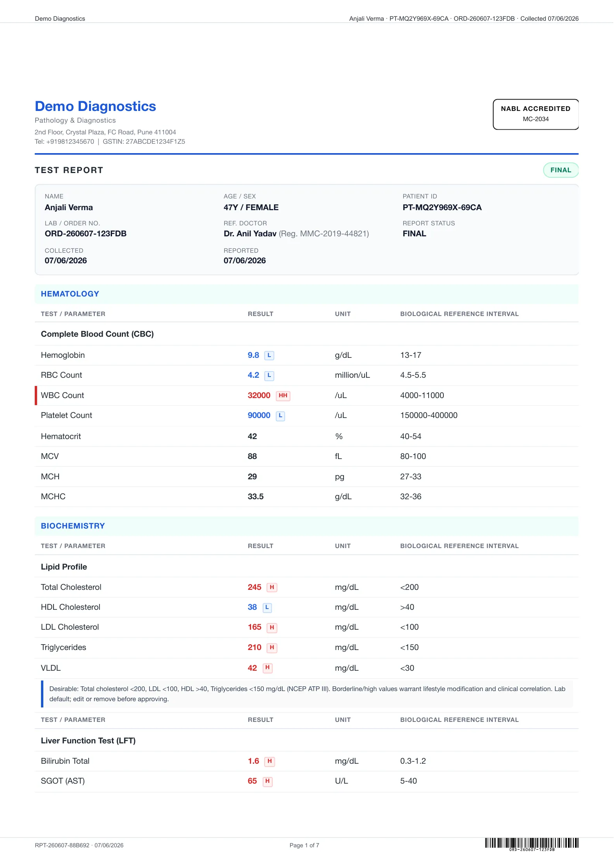Screen dimensions: 614x868
Task: Click the Hemoglobin result 9.8
Action: 253,355
